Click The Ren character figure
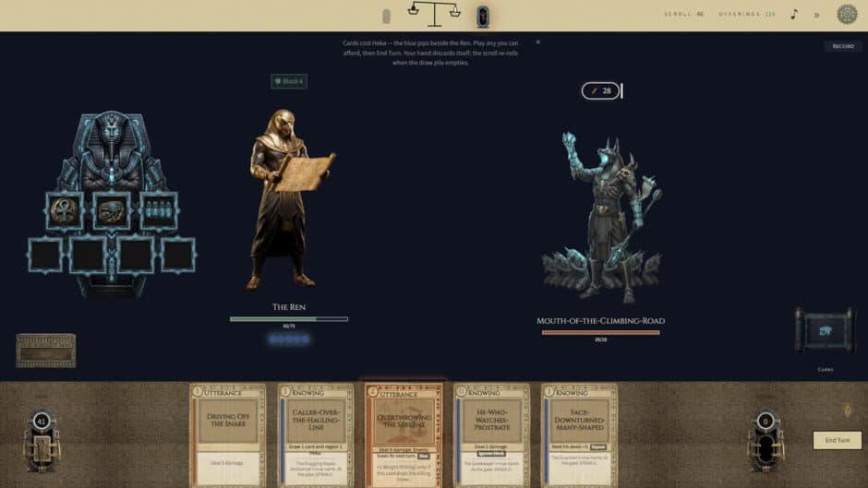Screen dimensions: 868x488 [x=288, y=199]
